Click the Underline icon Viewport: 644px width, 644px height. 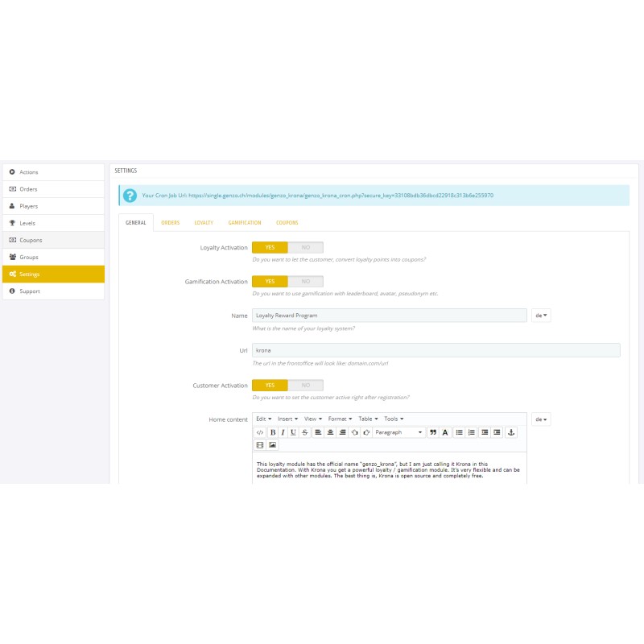pyautogui.click(x=293, y=432)
